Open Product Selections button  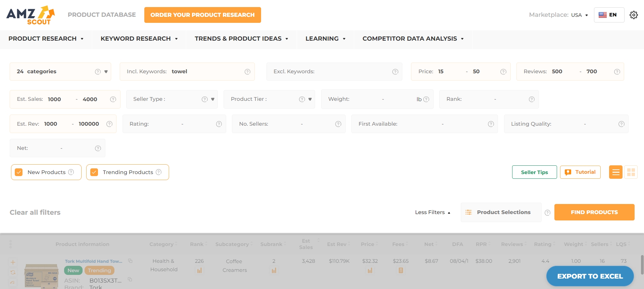[x=501, y=212]
